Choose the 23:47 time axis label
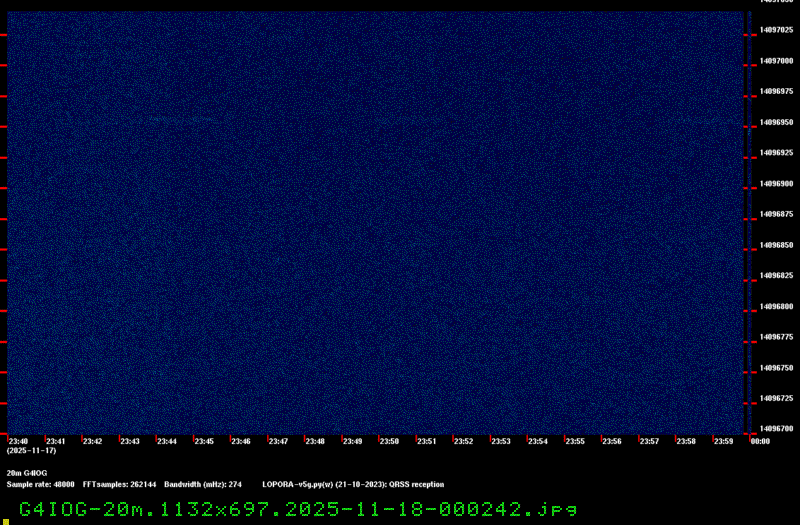Viewport: 800px width, 525px height. point(278,441)
